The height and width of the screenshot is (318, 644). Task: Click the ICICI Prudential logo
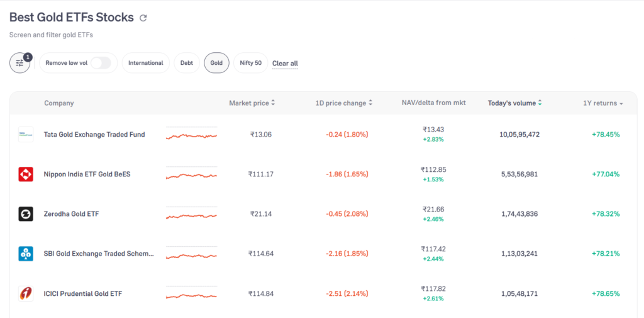pyautogui.click(x=26, y=293)
